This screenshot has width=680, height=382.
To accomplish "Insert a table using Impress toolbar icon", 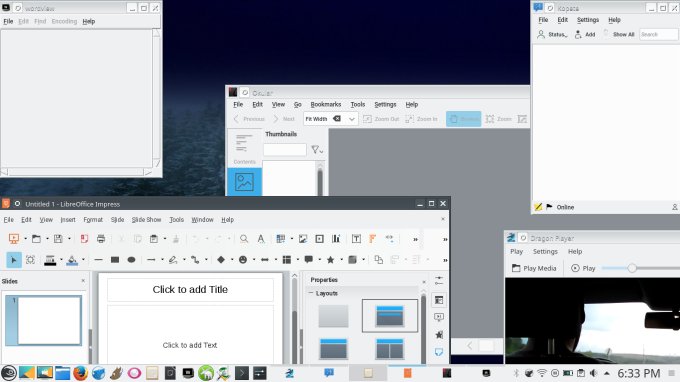I will tap(281, 238).
